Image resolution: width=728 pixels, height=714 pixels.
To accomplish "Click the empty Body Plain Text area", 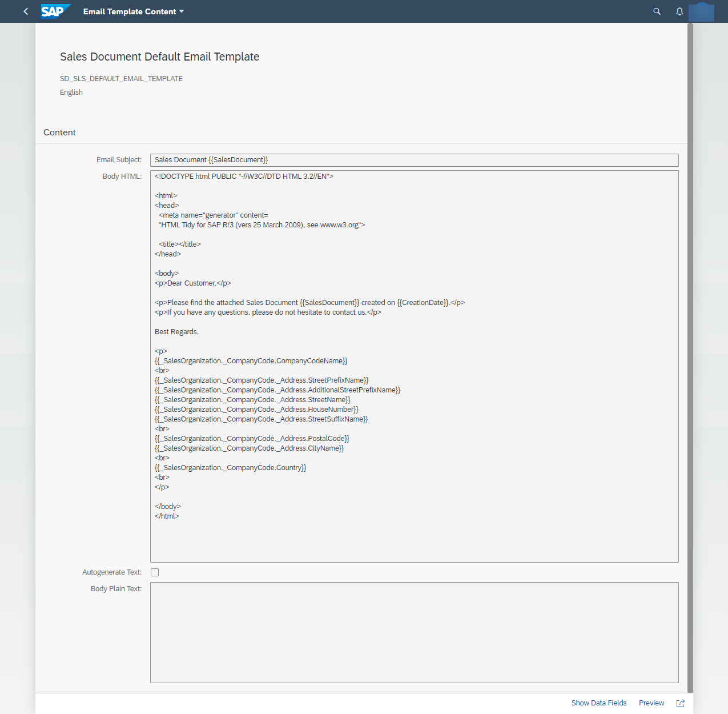I will pos(414,632).
